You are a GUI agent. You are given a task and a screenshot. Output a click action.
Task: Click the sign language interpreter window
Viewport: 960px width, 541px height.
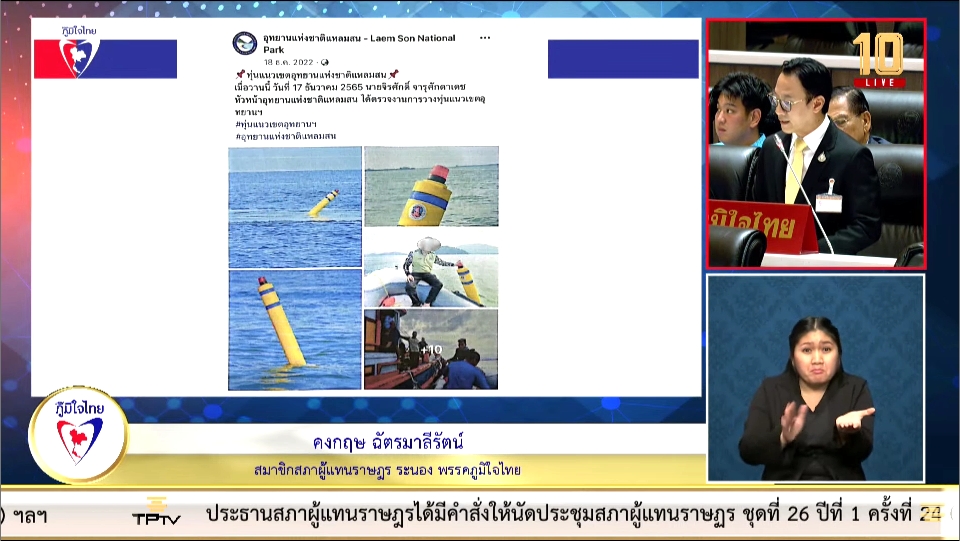(816, 378)
